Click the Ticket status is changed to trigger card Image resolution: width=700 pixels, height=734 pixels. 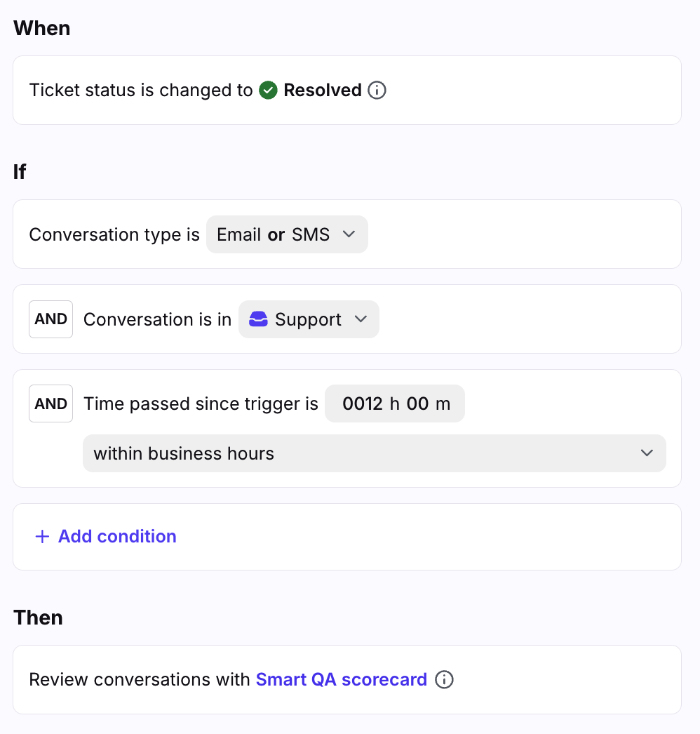pyautogui.click(x=347, y=91)
